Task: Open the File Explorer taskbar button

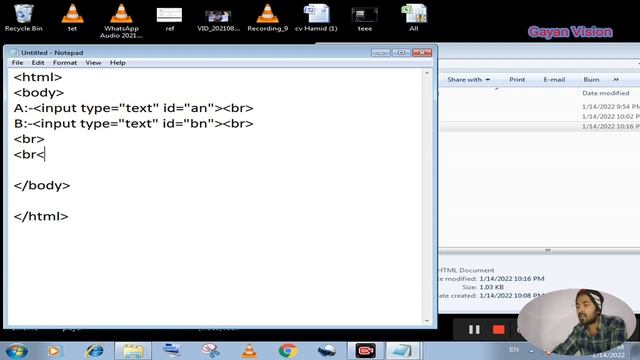Action: (133, 351)
